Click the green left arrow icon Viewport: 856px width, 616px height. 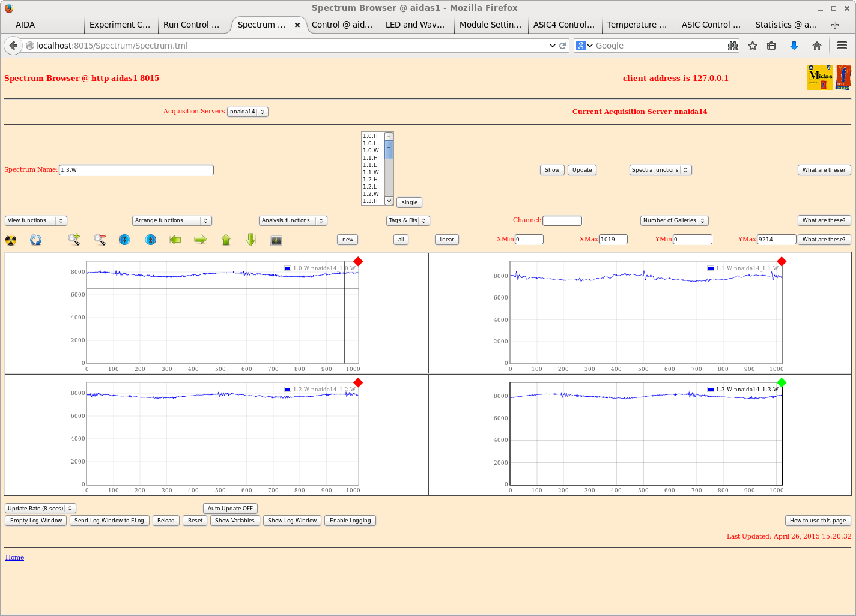[x=175, y=240]
